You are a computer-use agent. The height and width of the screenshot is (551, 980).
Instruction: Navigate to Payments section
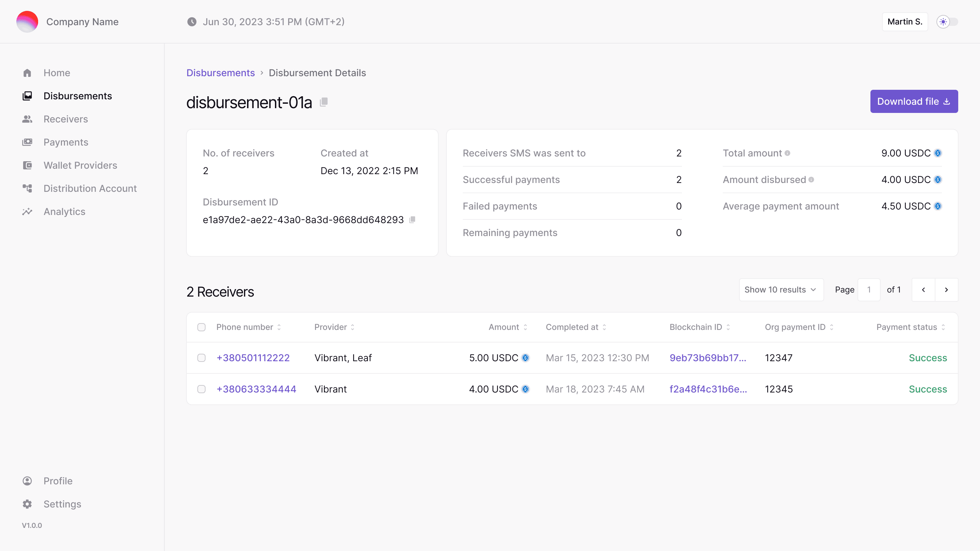66,142
